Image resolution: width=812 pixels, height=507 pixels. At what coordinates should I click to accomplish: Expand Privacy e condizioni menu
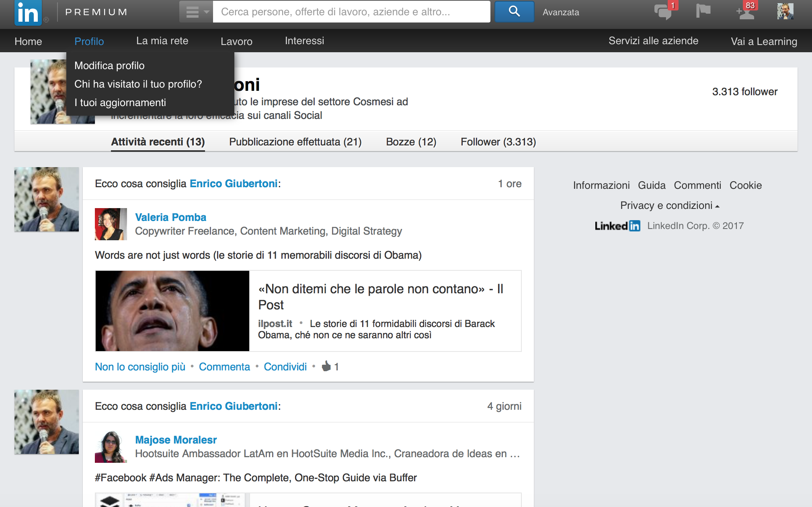click(670, 206)
